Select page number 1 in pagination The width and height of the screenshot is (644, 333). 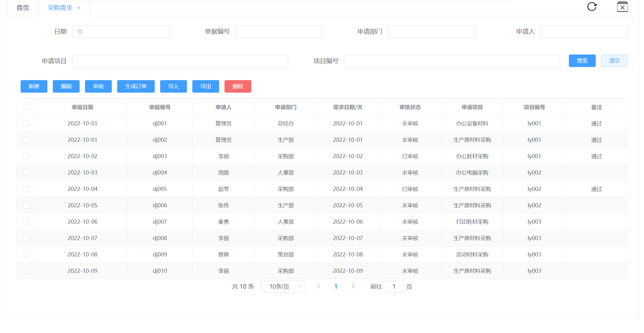coord(336,287)
